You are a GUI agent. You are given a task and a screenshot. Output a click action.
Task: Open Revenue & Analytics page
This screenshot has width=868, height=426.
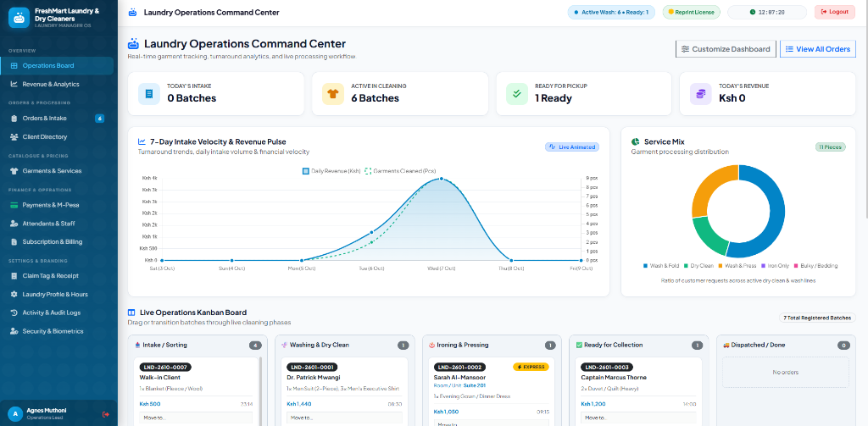[x=57, y=84]
